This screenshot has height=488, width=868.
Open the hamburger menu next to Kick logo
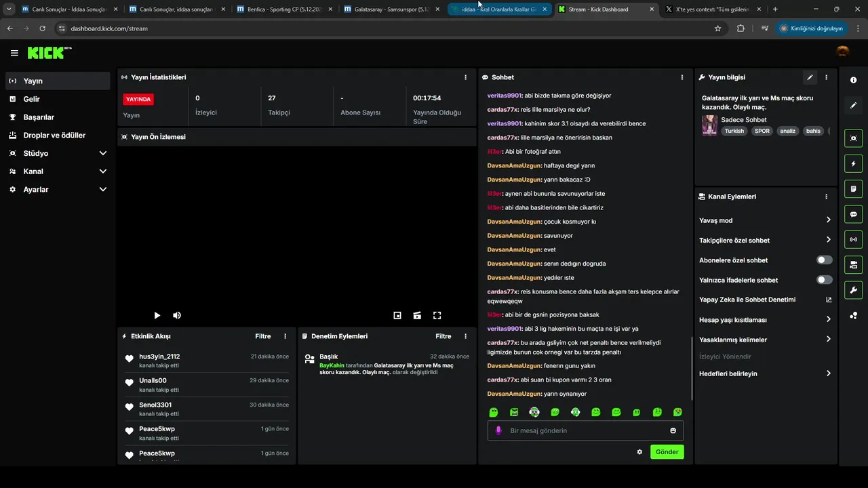[14, 53]
